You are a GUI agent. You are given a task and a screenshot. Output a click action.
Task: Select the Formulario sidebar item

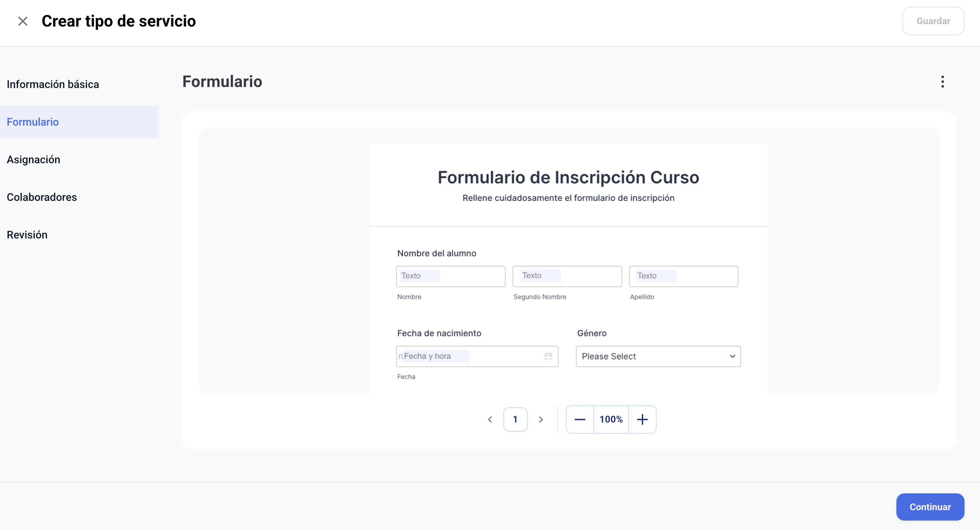(x=33, y=122)
